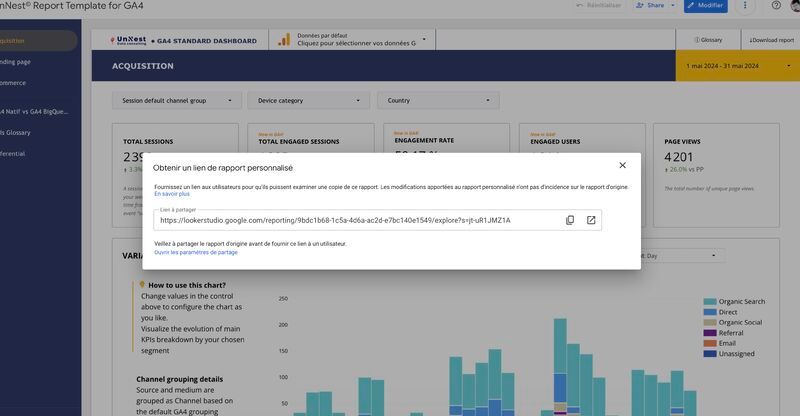
Task: Click the Referral legend swatch
Action: 710,333
